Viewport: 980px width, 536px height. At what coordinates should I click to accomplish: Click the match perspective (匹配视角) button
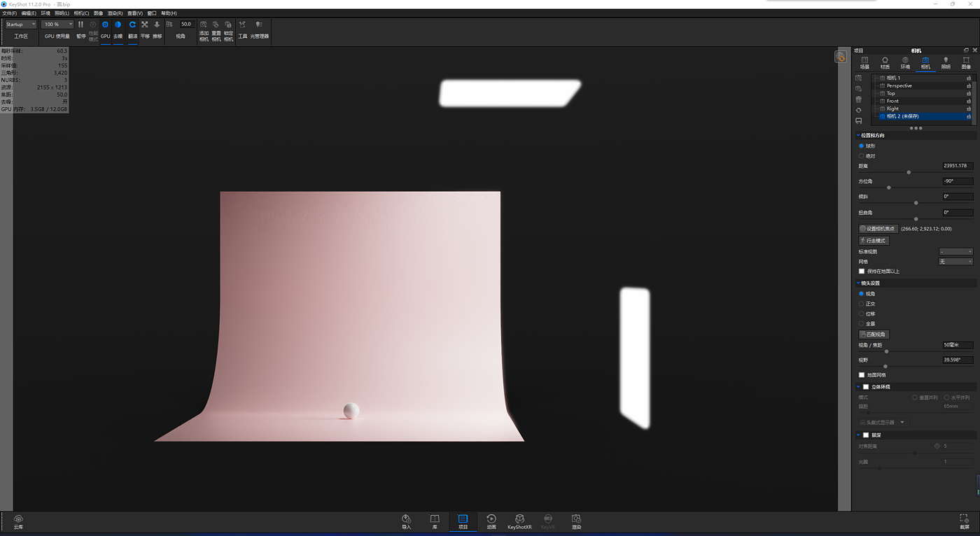874,334
